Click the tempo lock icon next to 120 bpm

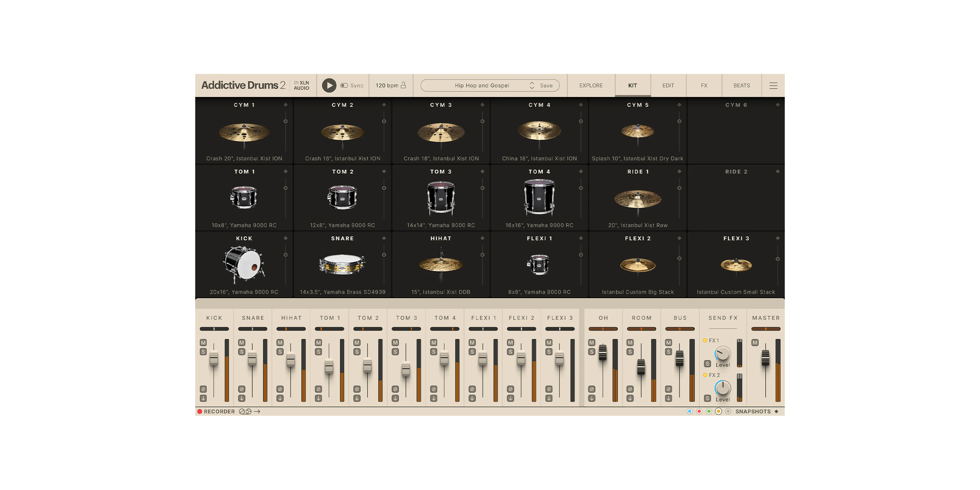403,85
